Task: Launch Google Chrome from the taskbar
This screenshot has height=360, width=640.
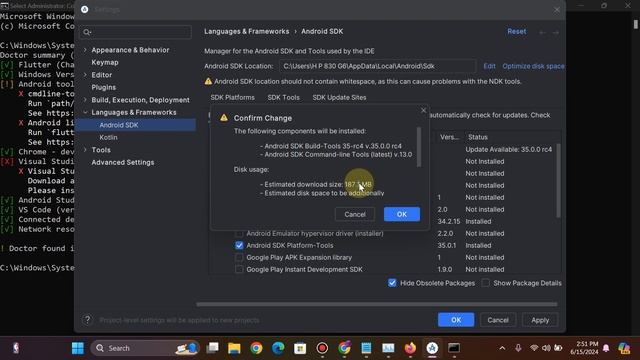Action: pyautogui.click(x=256, y=348)
